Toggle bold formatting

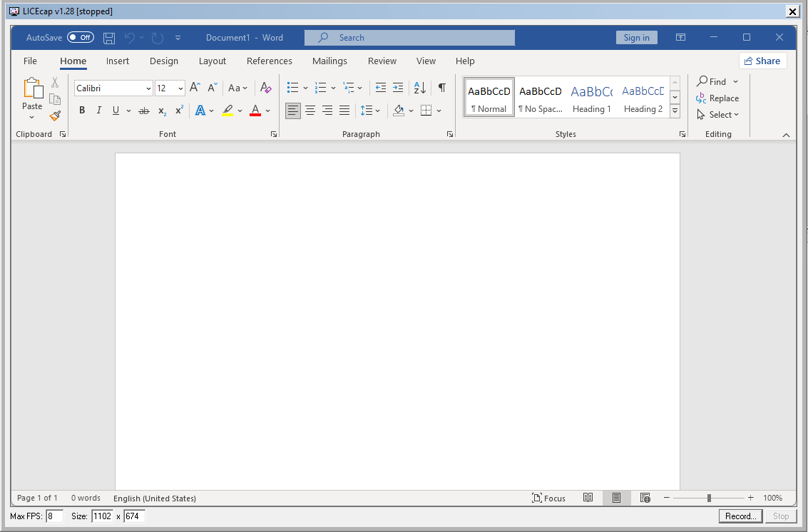(82, 111)
